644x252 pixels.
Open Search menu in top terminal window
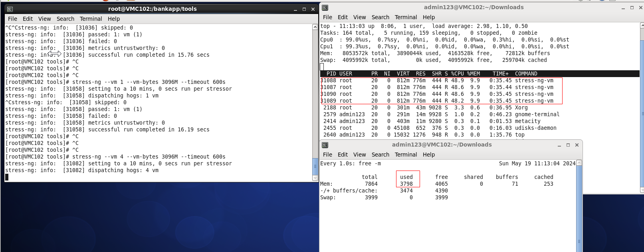(x=380, y=17)
